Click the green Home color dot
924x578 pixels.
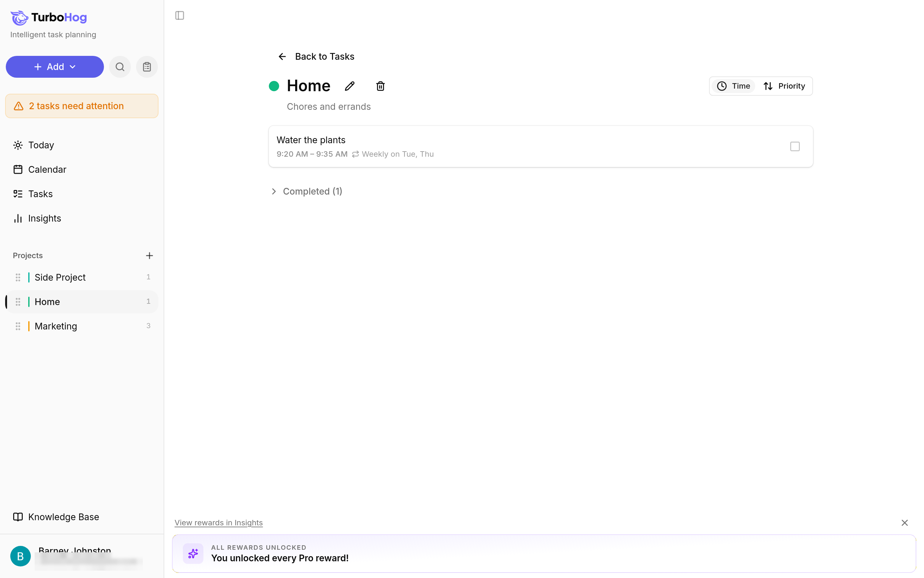click(x=274, y=86)
